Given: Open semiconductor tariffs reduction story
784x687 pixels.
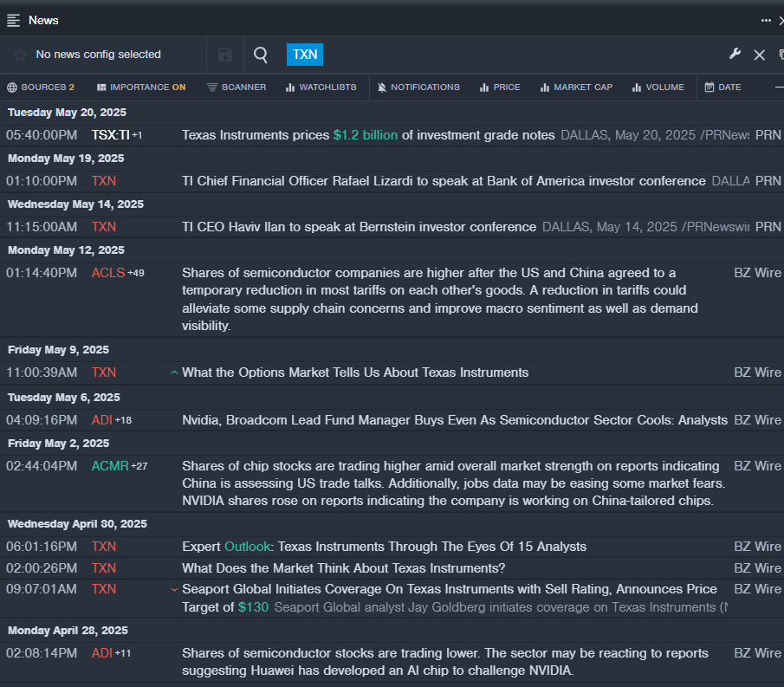Looking at the screenshot, I should [x=440, y=299].
